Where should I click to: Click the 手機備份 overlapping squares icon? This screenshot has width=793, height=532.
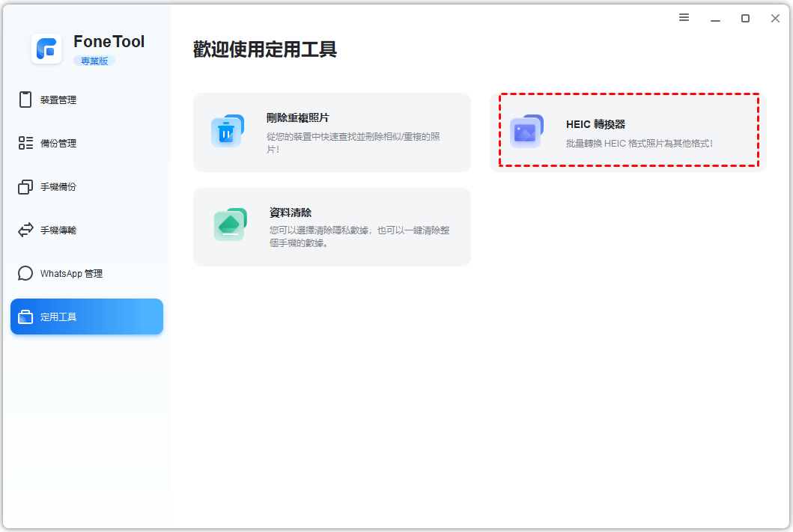pyautogui.click(x=25, y=187)
